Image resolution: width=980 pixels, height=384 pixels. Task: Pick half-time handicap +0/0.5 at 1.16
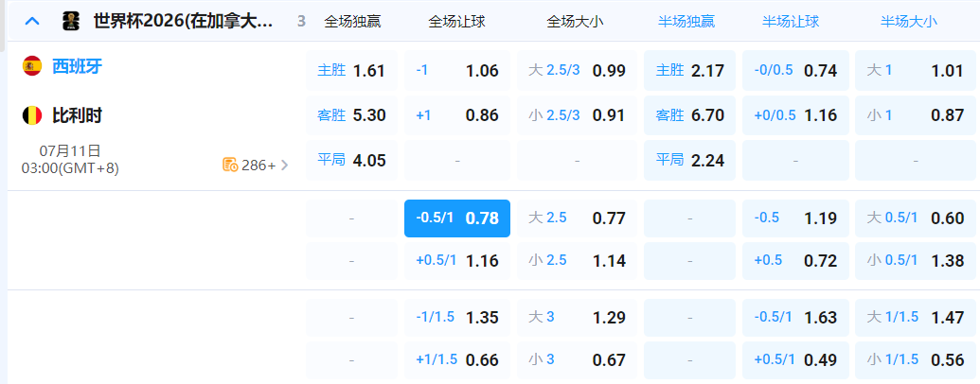pyautogui.click(x=795, y=115)
